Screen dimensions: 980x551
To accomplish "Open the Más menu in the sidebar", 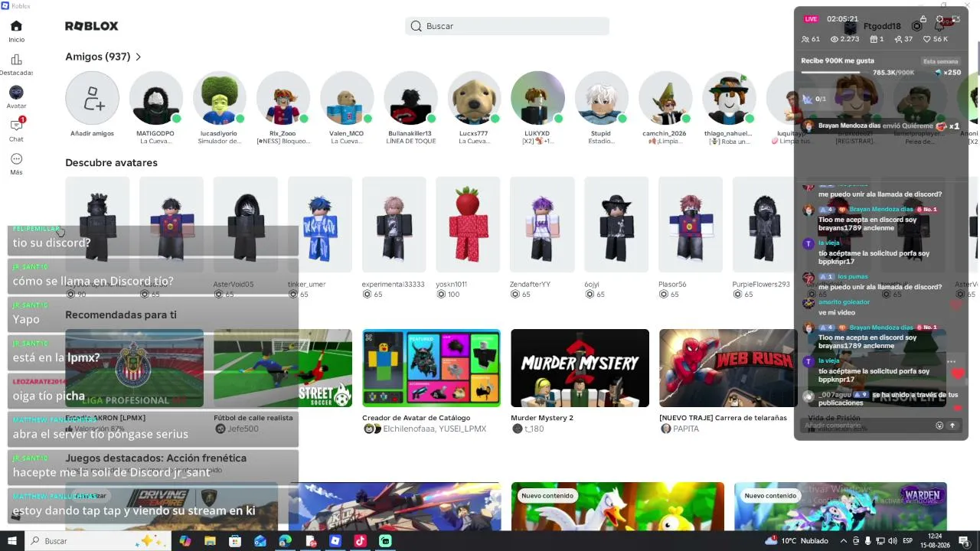I will 16,163.
